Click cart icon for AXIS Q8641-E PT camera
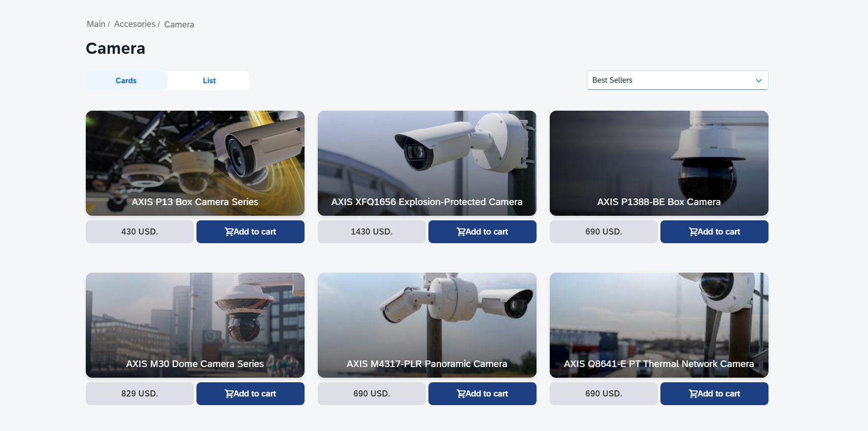Viewport: 868px width, 431px height. click(x=693, y=394)
